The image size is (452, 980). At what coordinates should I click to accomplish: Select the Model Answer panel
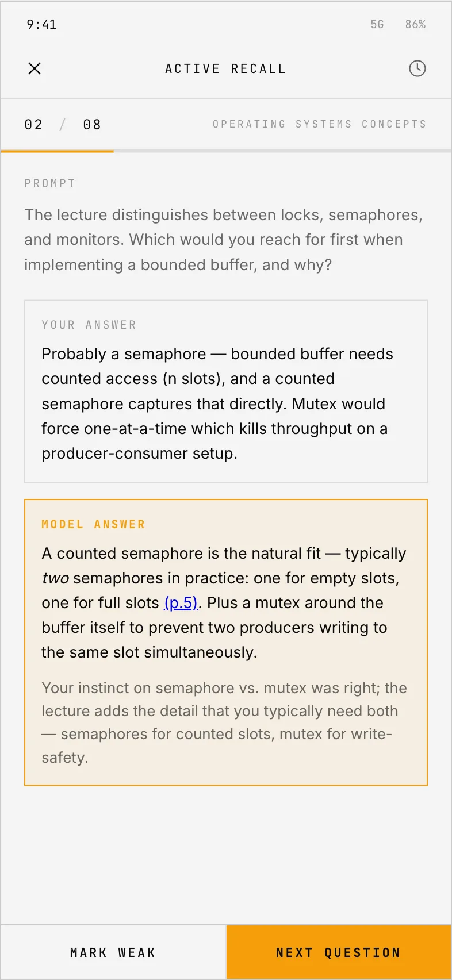click(226, 643)
